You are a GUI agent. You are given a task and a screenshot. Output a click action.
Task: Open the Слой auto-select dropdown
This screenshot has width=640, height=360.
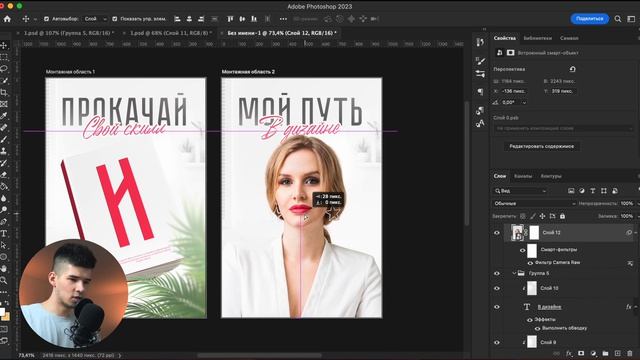(x=95, y=19)
